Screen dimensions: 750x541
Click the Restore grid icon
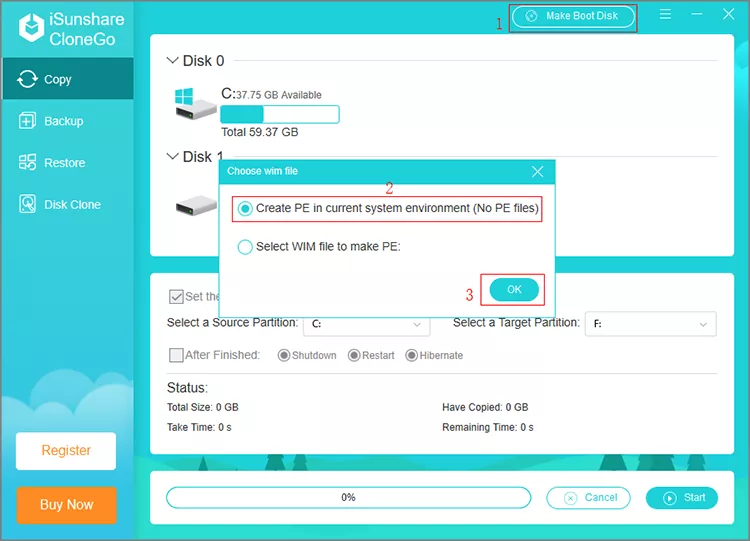click(27, 163)
